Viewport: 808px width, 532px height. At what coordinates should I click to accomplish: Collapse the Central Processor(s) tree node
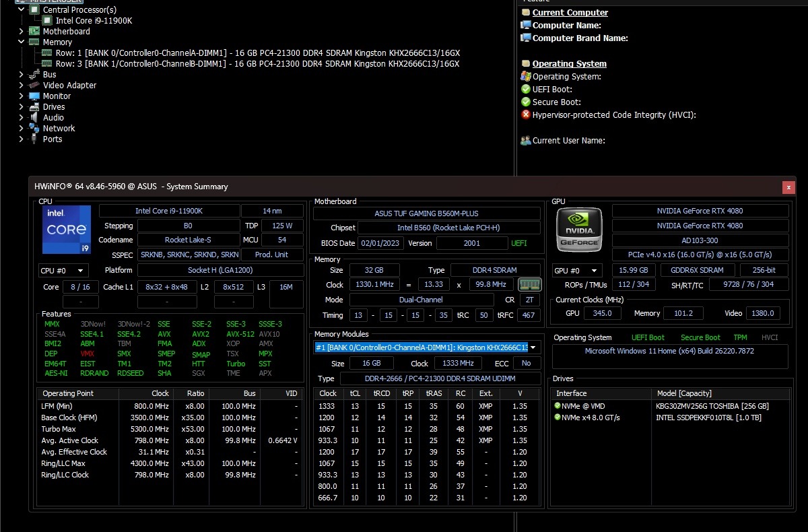[22, 10]
